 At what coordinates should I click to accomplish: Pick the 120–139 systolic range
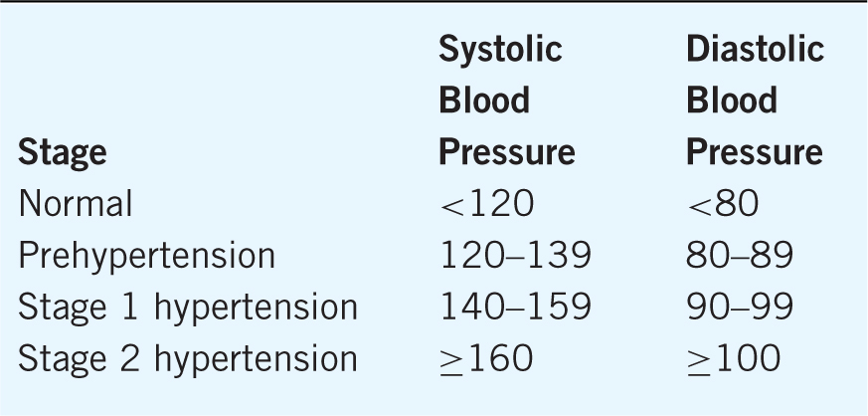click(515, 256)
